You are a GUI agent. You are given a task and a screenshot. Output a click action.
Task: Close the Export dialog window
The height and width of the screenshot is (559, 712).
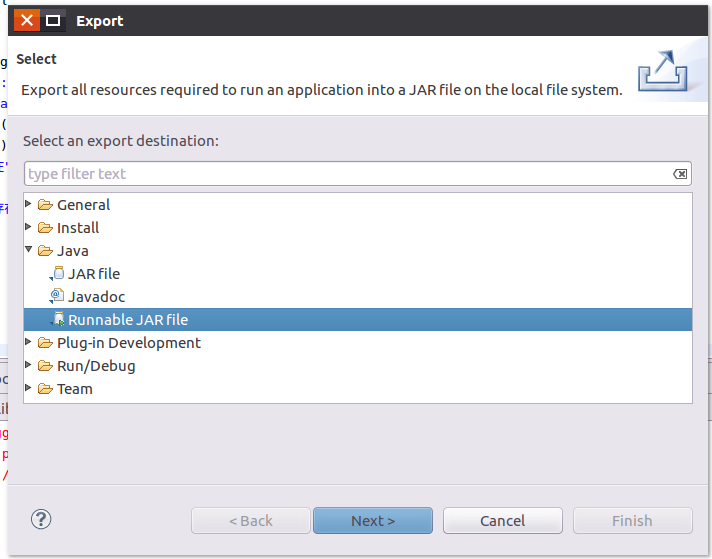tap(27, 20)
